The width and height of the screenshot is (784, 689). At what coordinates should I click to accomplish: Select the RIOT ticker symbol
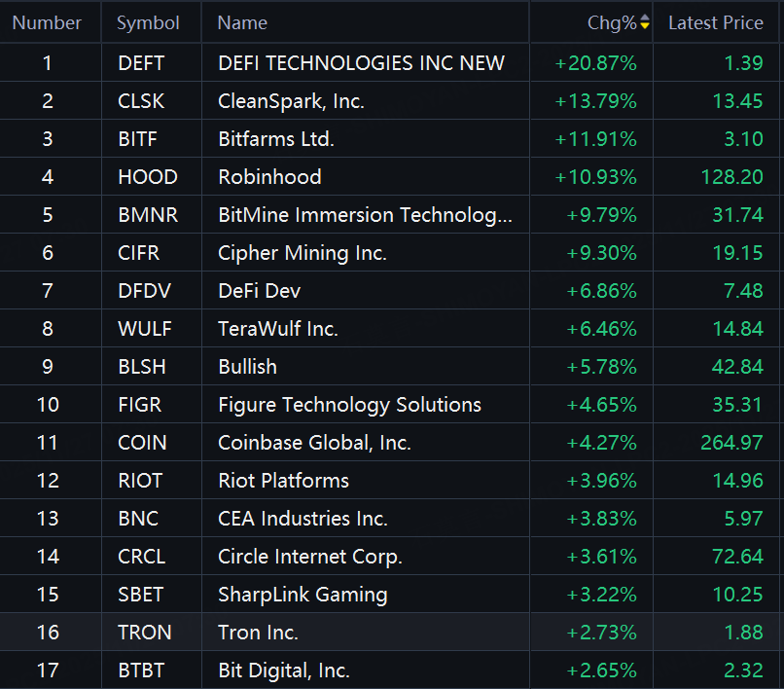[x=140, y=481]
